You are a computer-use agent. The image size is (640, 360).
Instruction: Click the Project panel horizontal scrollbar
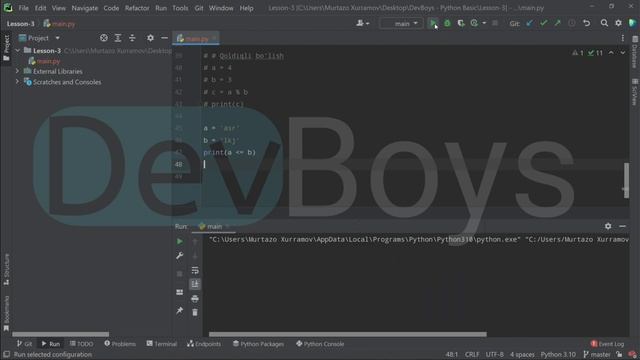pyautogui.click(x=60, y=334)
